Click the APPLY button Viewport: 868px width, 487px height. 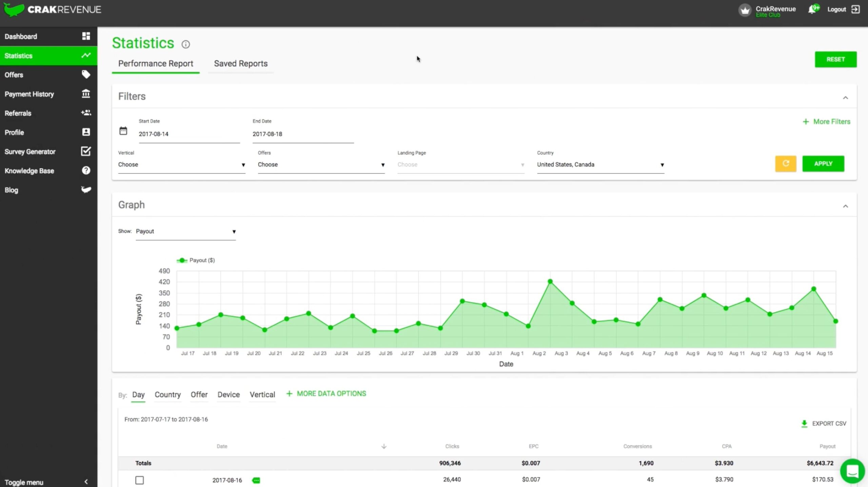tap(823, 164)
